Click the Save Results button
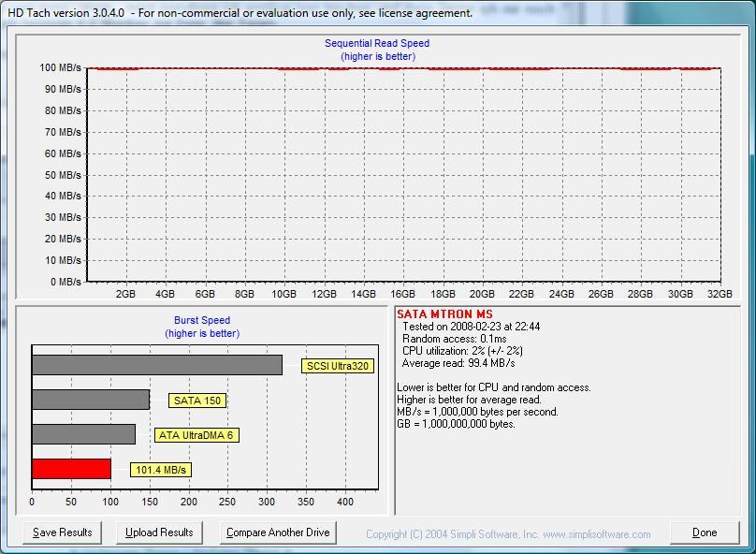The height and width of the screenshot is (554, 756). [62, 532]
